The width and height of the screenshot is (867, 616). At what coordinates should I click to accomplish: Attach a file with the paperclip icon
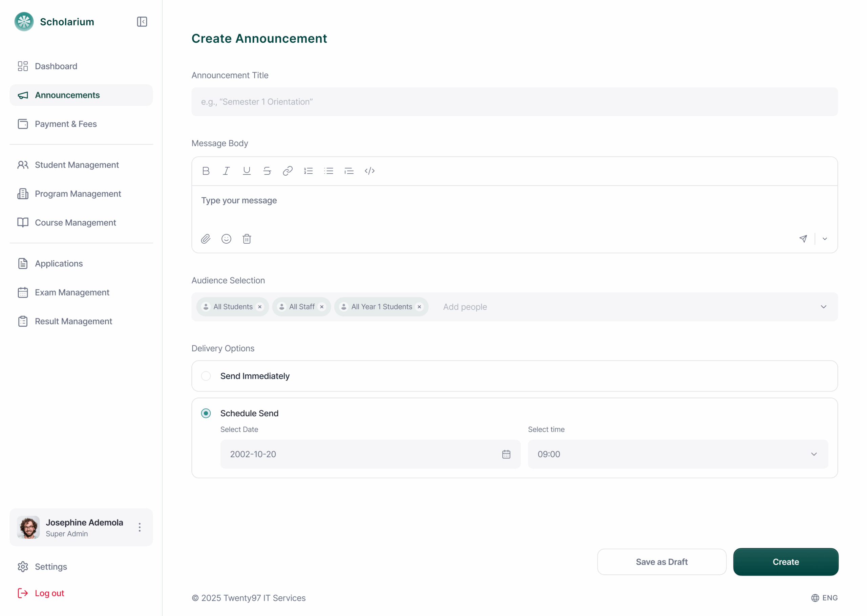click(x=206, y=239)
